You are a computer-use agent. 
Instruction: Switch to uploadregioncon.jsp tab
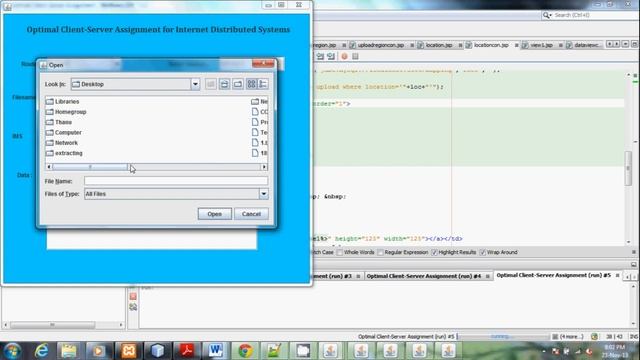380,45
